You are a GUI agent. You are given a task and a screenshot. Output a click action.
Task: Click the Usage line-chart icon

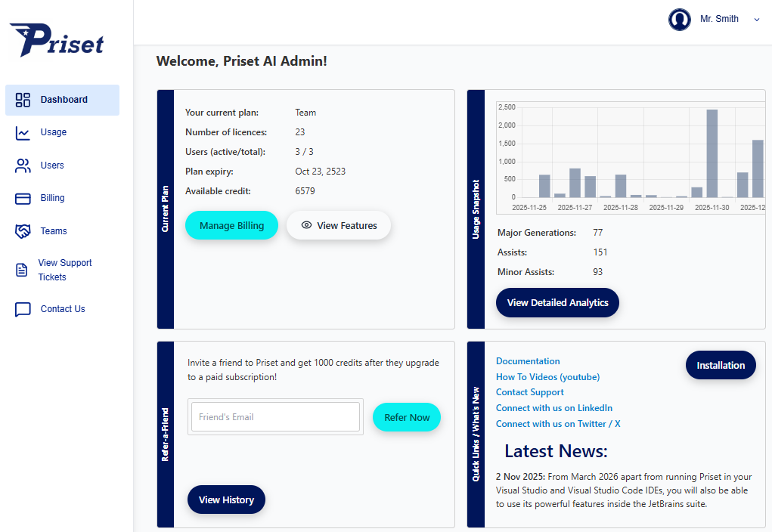pos(22,132)
